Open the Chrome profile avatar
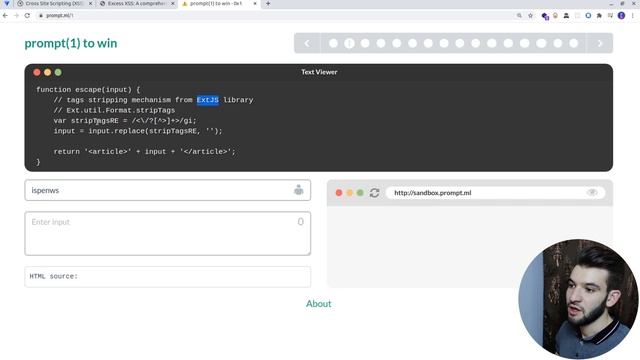This screenshot has width=640, height=360. point(621,16)
